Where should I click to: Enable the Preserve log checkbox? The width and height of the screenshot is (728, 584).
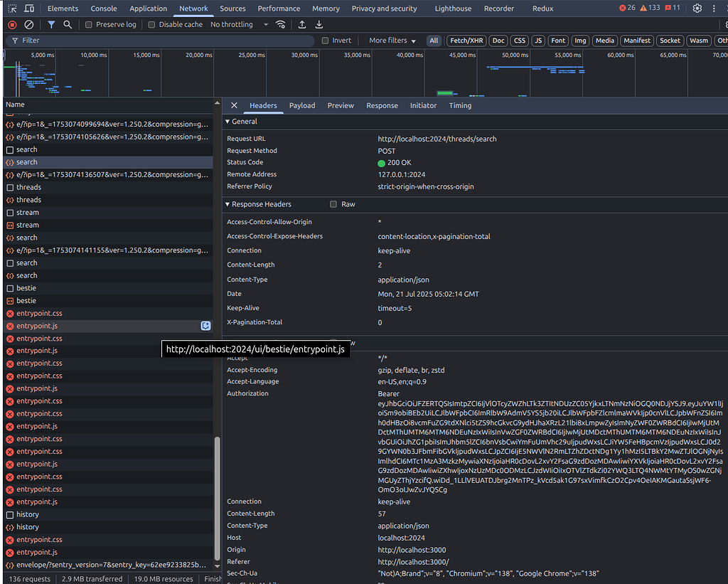click(x=89, y=24)
